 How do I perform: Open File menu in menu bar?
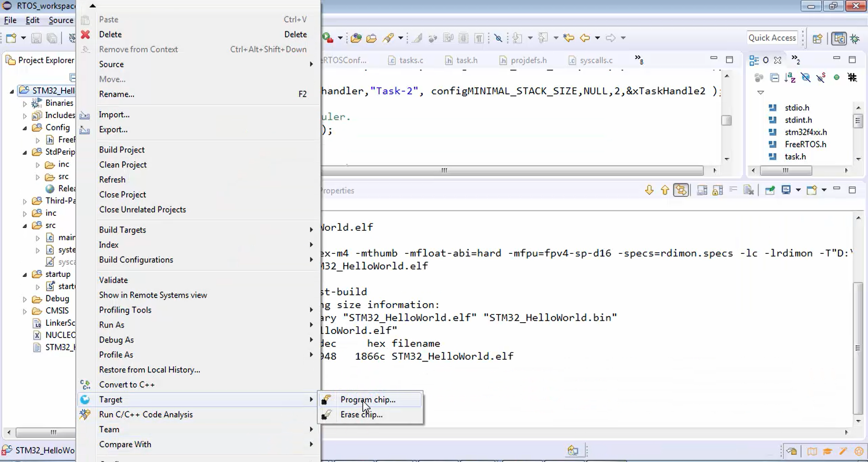point(10,20)
